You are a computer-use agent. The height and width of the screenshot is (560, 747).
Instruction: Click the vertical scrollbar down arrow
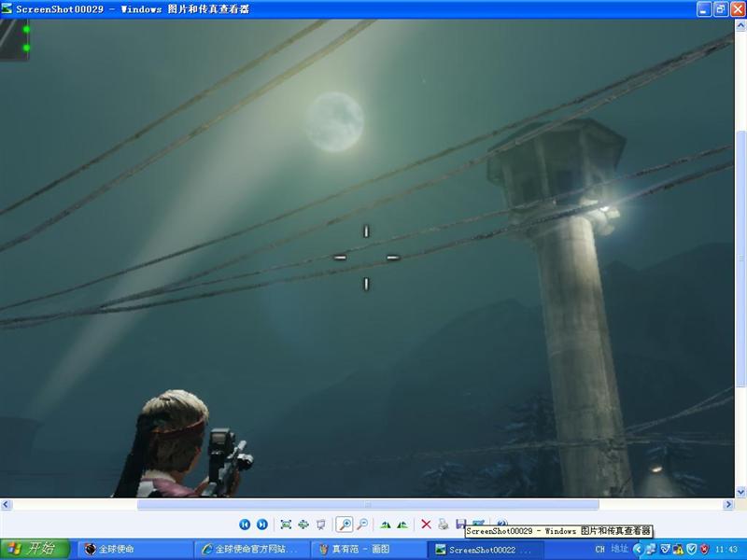(740, 492)
